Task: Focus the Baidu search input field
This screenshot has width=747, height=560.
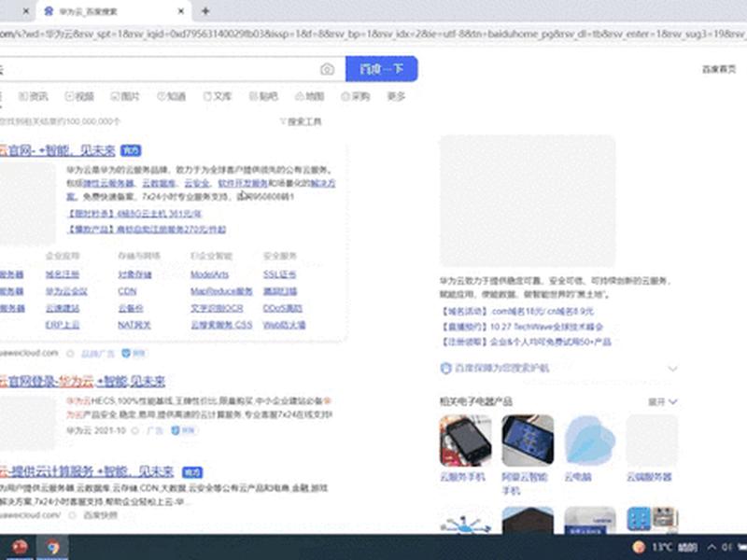Action: coord(160,69)
